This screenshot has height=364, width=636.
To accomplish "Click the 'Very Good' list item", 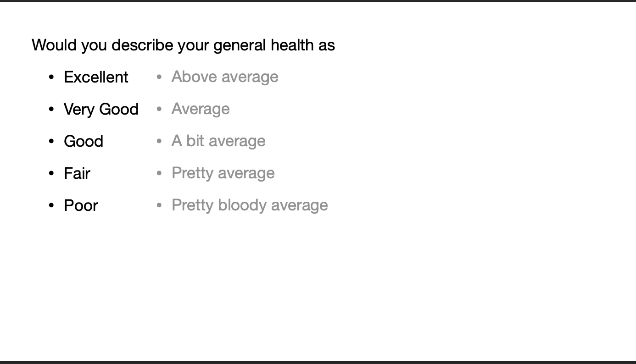I will coord(101,109).
